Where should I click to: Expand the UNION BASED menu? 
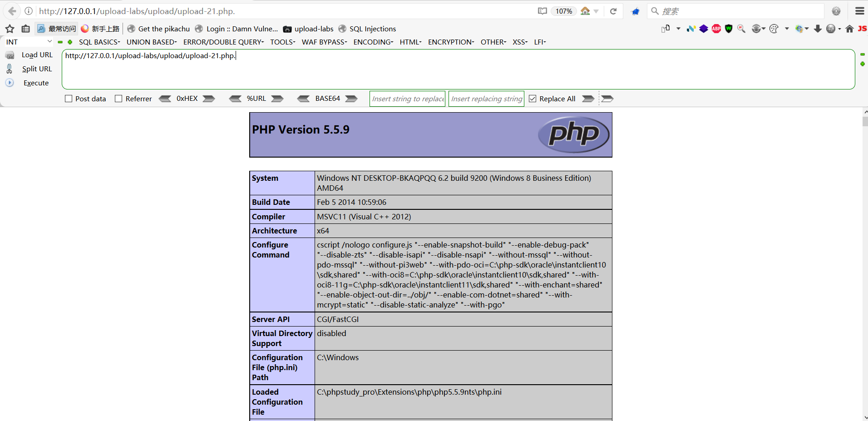pyautogui.click(x=152, y=42)
